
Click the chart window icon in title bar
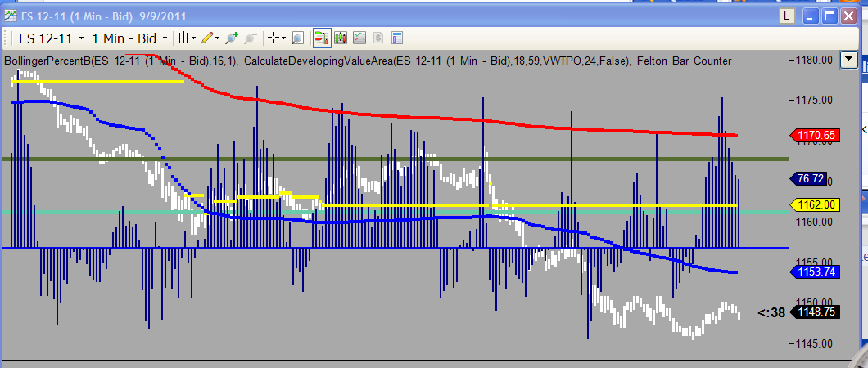coord(11,16)
